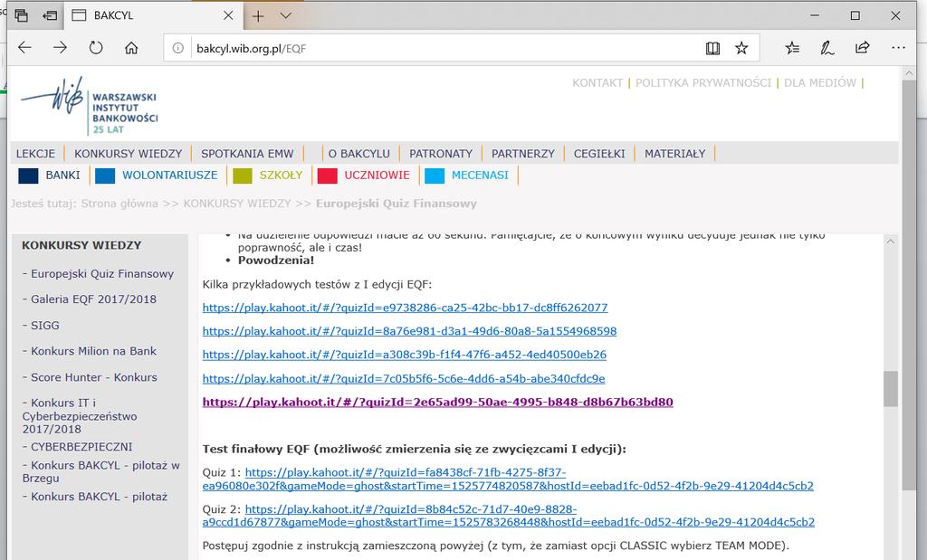The height and width of the screenshot is (560, 927).
Task: Open the O BAKCYLU menu
Action: click(358, 154)
